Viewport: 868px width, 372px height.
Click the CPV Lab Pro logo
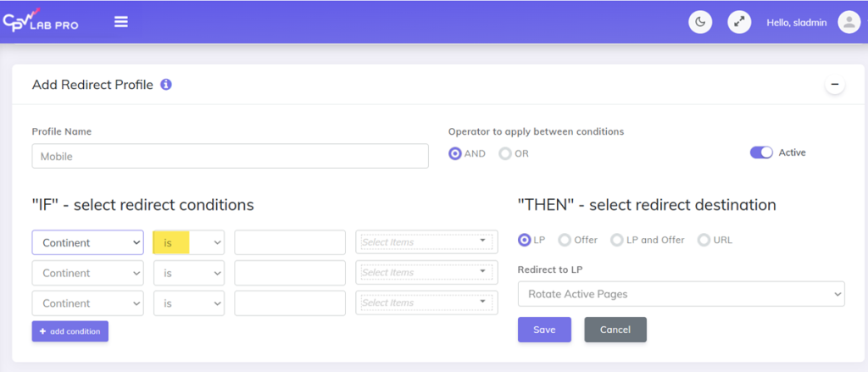tap(41, 21)
